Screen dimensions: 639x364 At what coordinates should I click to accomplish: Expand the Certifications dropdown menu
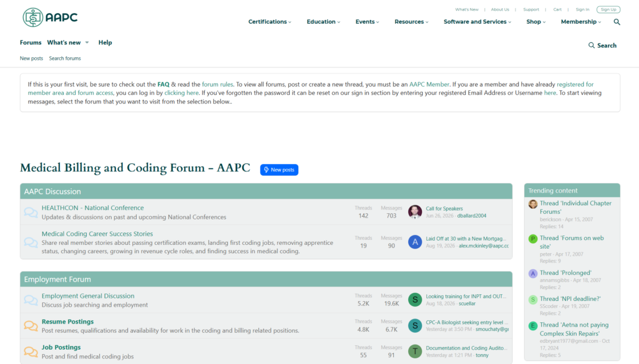[x=270, y=22]
